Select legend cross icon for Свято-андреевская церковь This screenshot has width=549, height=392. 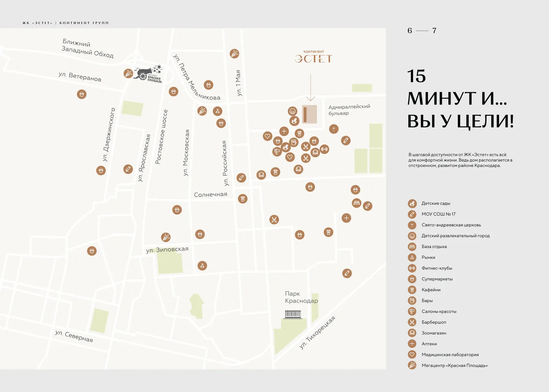tap(412, 225)
